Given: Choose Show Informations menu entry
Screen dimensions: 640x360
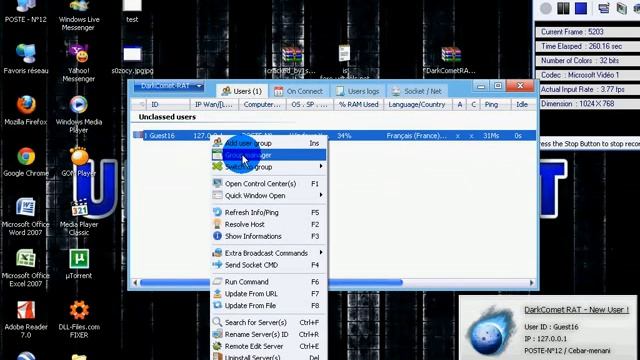Looking at the screenshot, I should [269, 236].
